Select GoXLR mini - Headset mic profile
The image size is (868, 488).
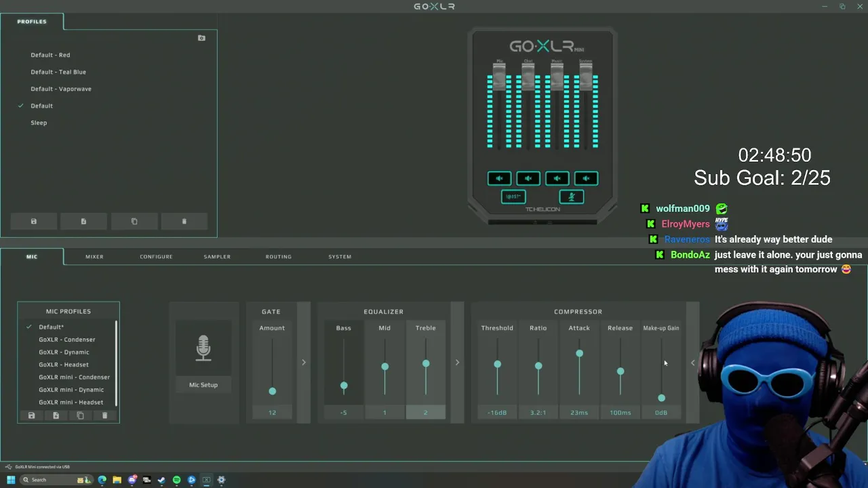tap(71, 403)
